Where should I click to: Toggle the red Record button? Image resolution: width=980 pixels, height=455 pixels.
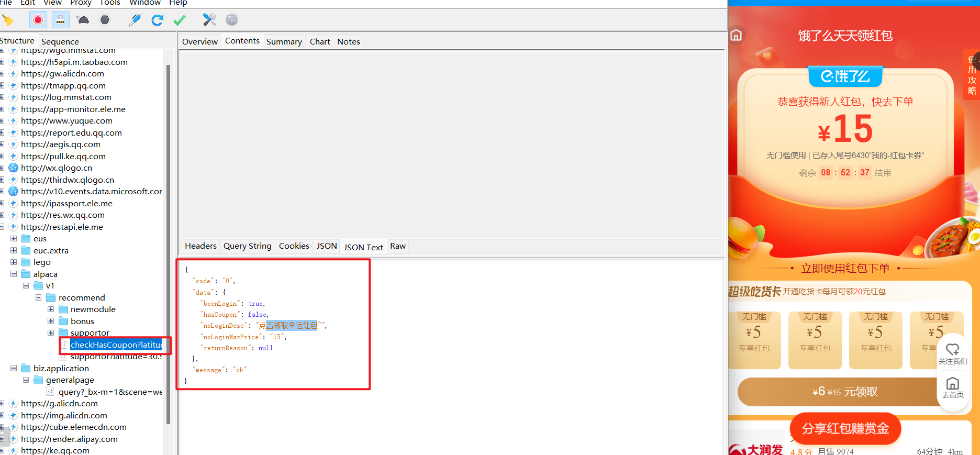click(x=38, y=20)
